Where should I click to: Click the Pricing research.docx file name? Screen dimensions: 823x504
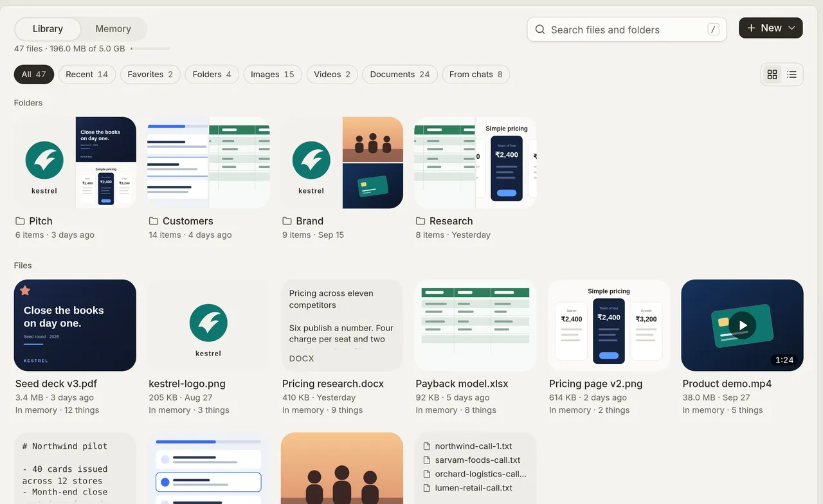click(x=333, y=384)
